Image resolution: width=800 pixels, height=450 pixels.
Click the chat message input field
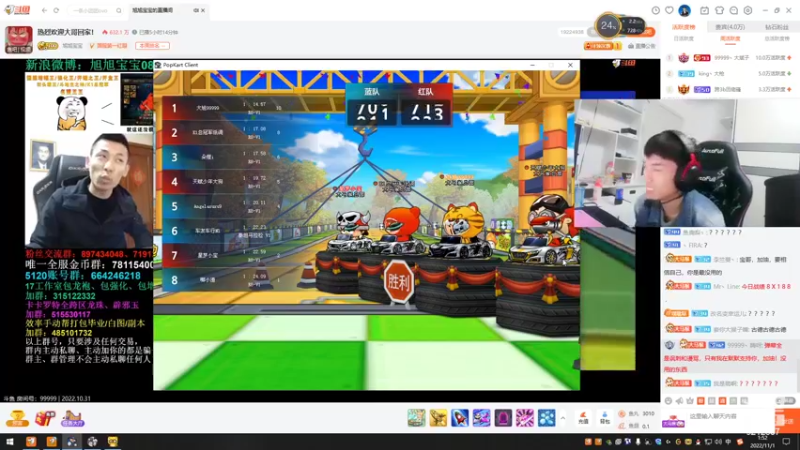tap(731, 417)
